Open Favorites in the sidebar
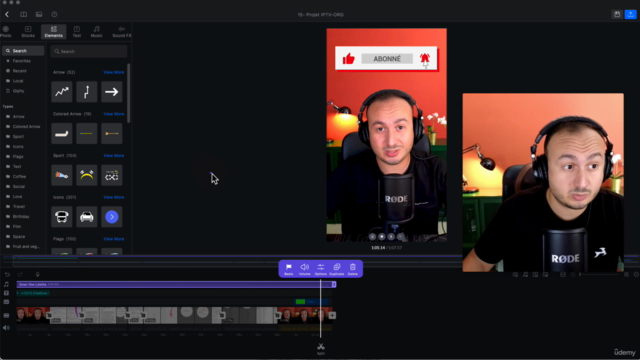 pos(23,61)
